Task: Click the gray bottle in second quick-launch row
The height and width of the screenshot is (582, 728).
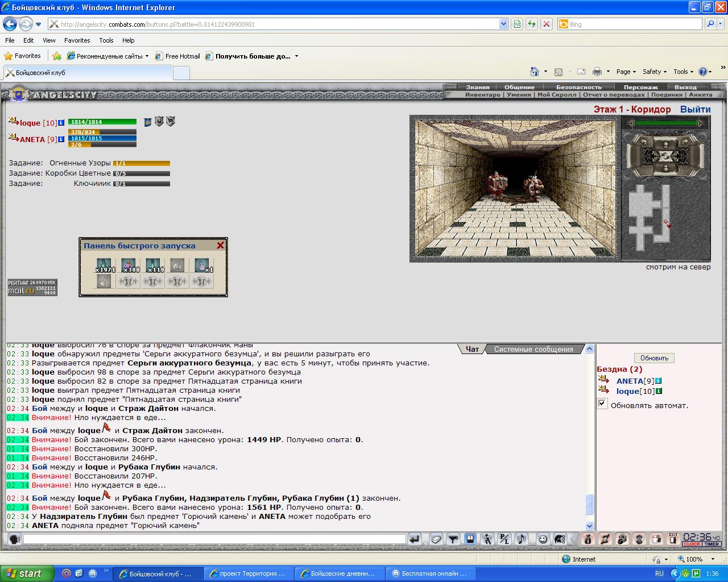Action: [104, 281]
